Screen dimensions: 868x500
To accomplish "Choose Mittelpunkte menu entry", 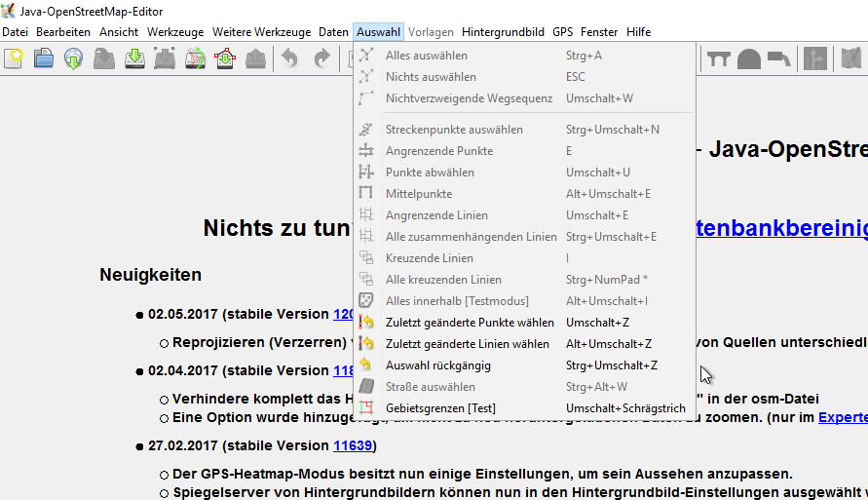I will click(524, 194).
